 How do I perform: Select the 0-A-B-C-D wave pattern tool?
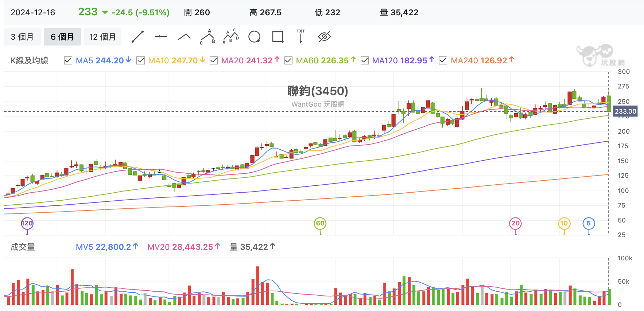(x=231, y=36)
